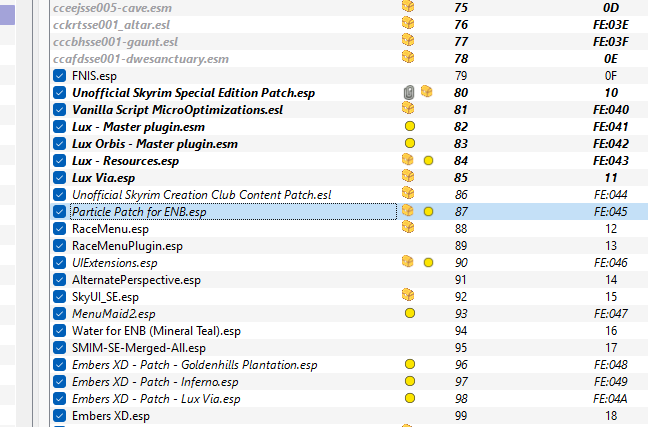This screenshot has height=427, width=648.
Task: Click mod index FE:04A
Action: (611, 399)
